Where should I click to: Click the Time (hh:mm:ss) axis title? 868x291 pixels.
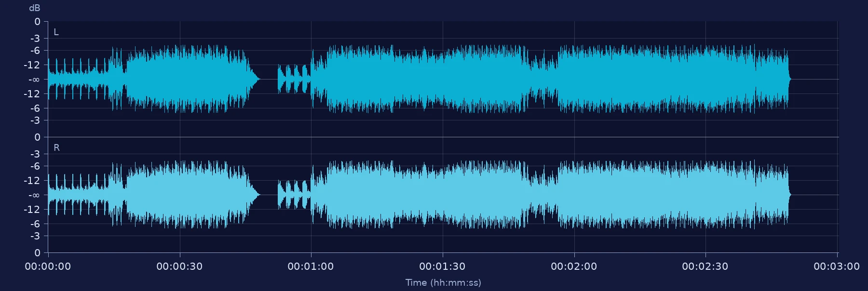(x=443, y=283)
